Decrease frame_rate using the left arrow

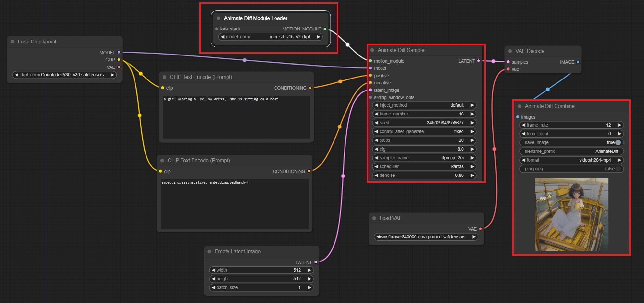(523, 125)
